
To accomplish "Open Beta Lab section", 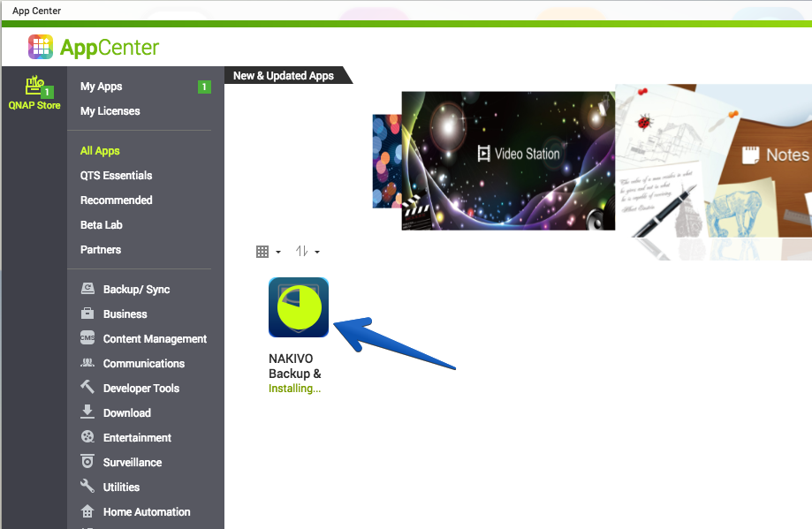I will [x=101, y=224].
